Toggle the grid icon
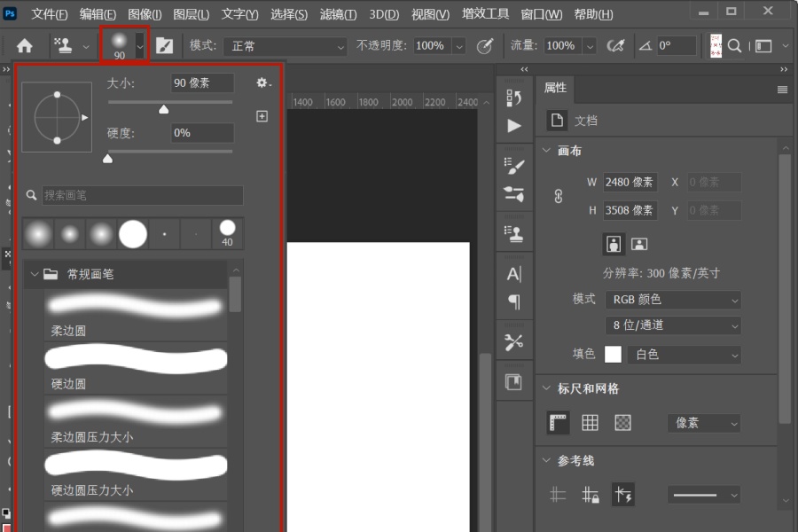This screenshot has height=532, width=798. [x=590, y=423]
